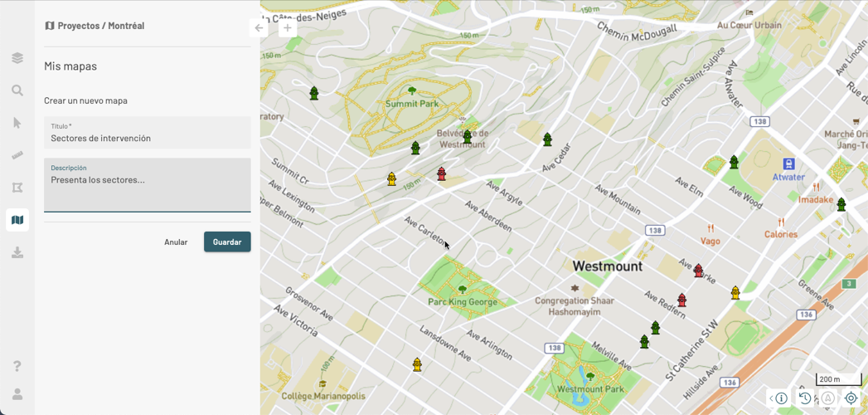868x415 pixels.
Task: Click the Guardar button
Action: point(227,242)
